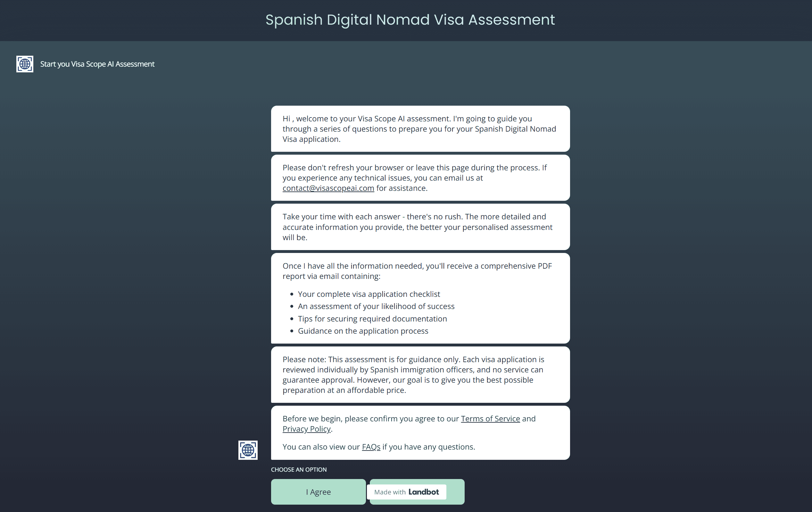This screenshot has height=512, width=812.
Task: Click the Guidance on the application process bullet
Action: pyautogui.click(x=363, y=331)
